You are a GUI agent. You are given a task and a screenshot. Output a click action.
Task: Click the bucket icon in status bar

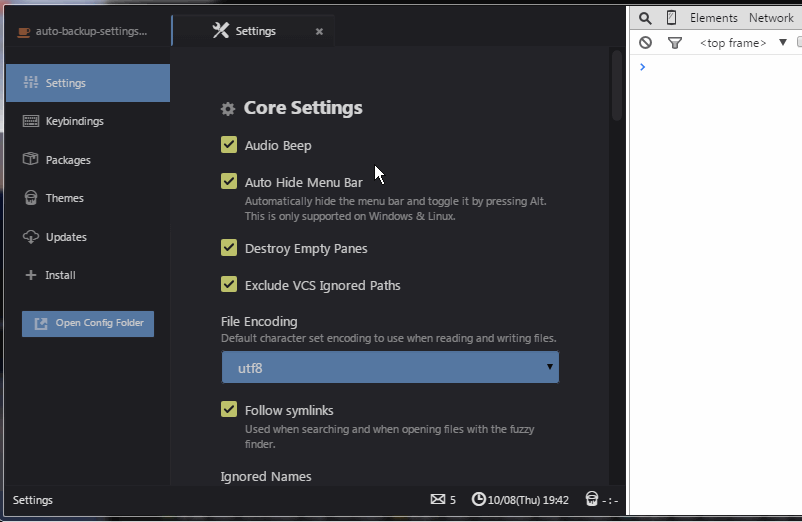(x=592, y=498)
